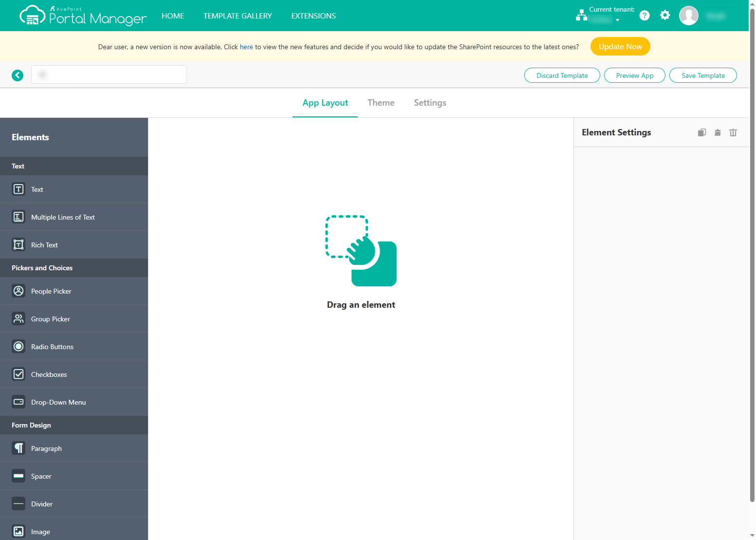The image size is (756, 540).
Task: Choose the Rich Text element
Action: [44, 244]
